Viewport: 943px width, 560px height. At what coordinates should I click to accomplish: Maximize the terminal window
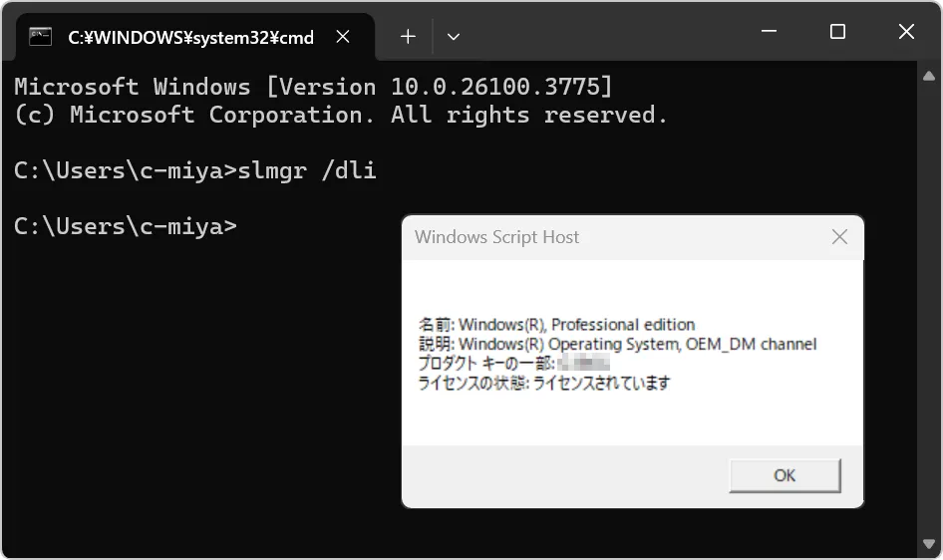(837, 31)
